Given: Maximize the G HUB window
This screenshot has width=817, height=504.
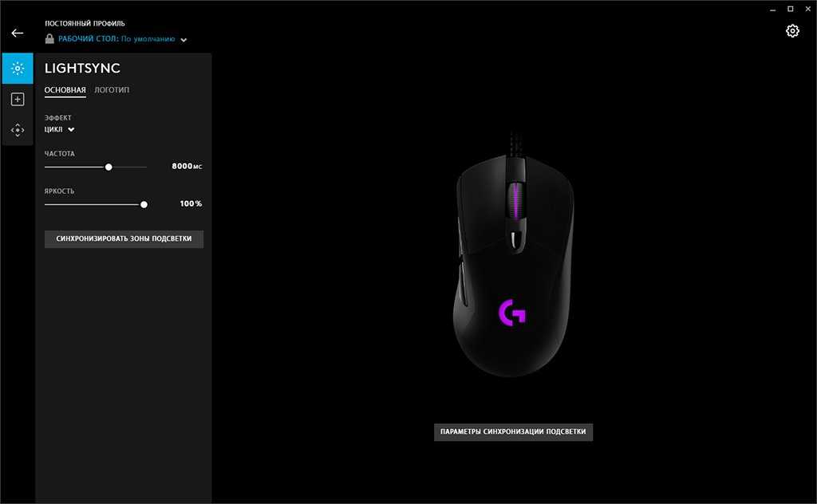Looking at the screenshot, I should coord(791,9).
